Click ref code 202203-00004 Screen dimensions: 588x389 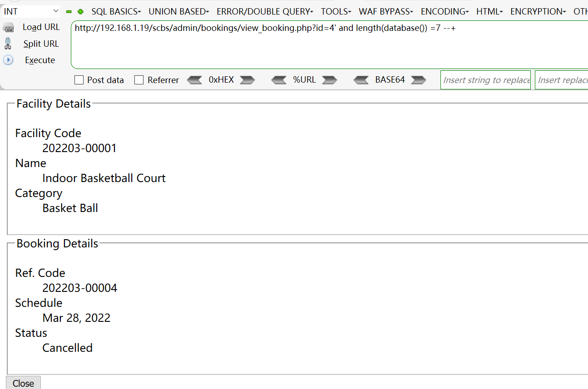click(x=80, y=288)
